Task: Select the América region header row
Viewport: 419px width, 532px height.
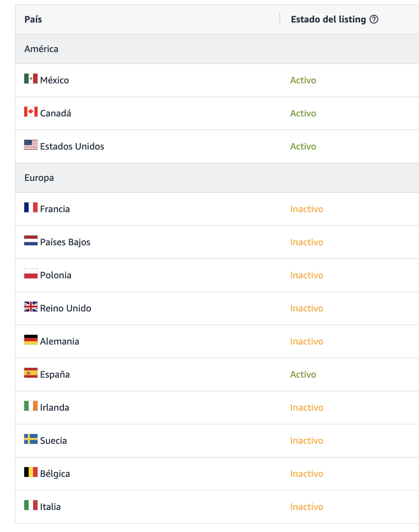Action: pyautogui.click(x=217, y=49)
